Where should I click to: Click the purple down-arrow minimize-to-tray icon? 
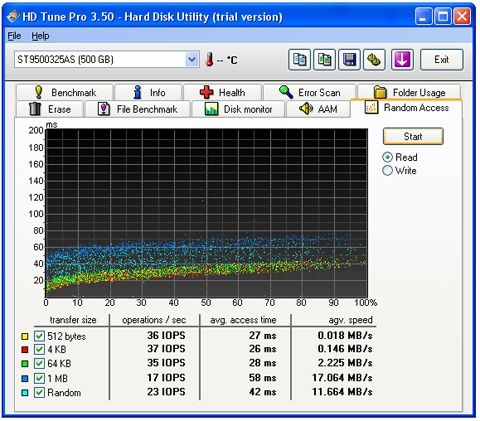(x=402, y=60)
